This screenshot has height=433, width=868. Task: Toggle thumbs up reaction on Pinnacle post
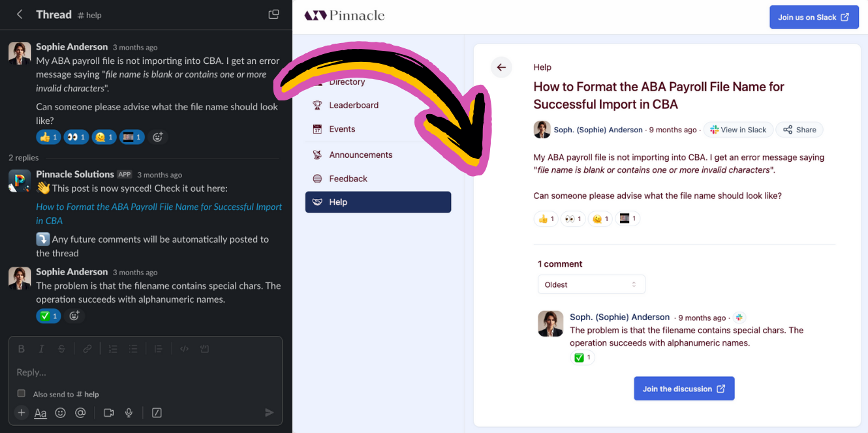[545, 219]
